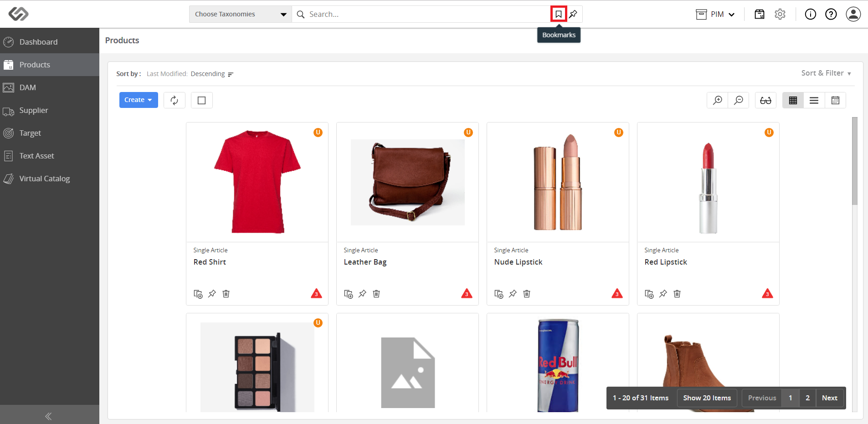The image size is (868, 424).
Task: Open the clipboard basket icon in header
Action: [x=760, y=14]
